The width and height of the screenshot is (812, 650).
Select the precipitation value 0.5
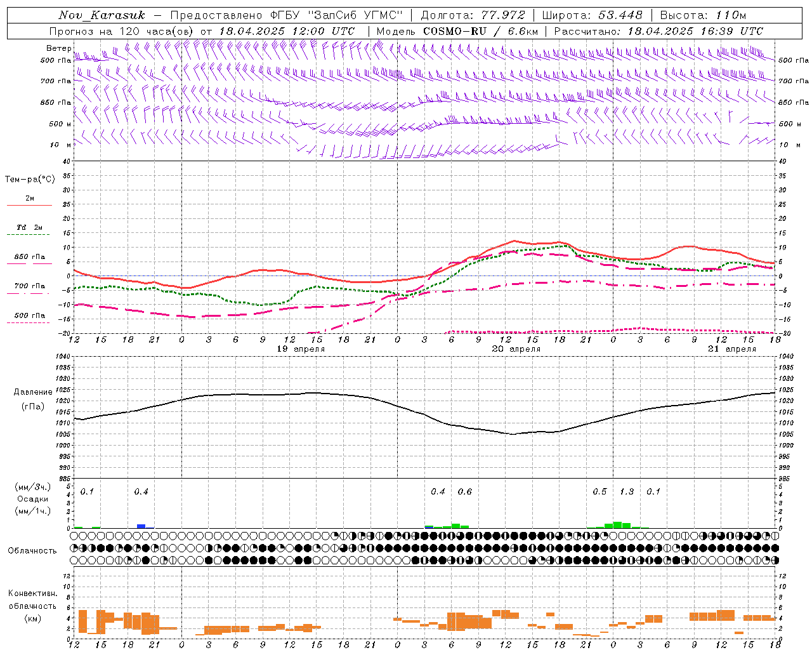click(599, 492)
